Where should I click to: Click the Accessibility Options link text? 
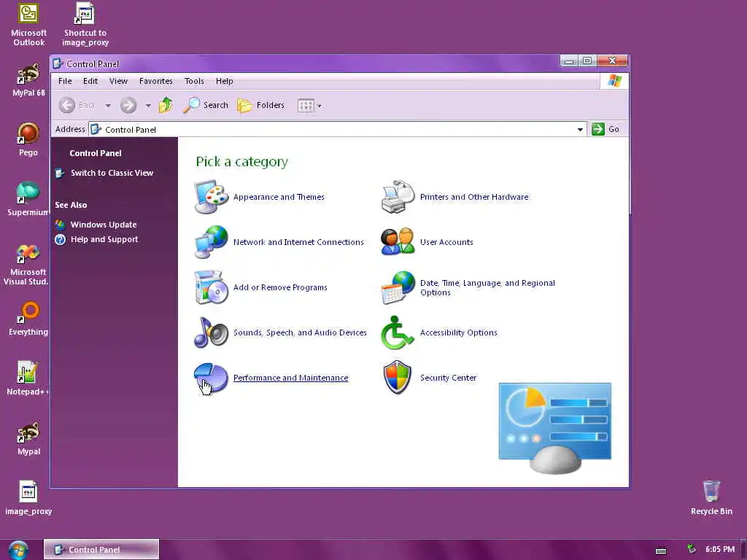458,332
